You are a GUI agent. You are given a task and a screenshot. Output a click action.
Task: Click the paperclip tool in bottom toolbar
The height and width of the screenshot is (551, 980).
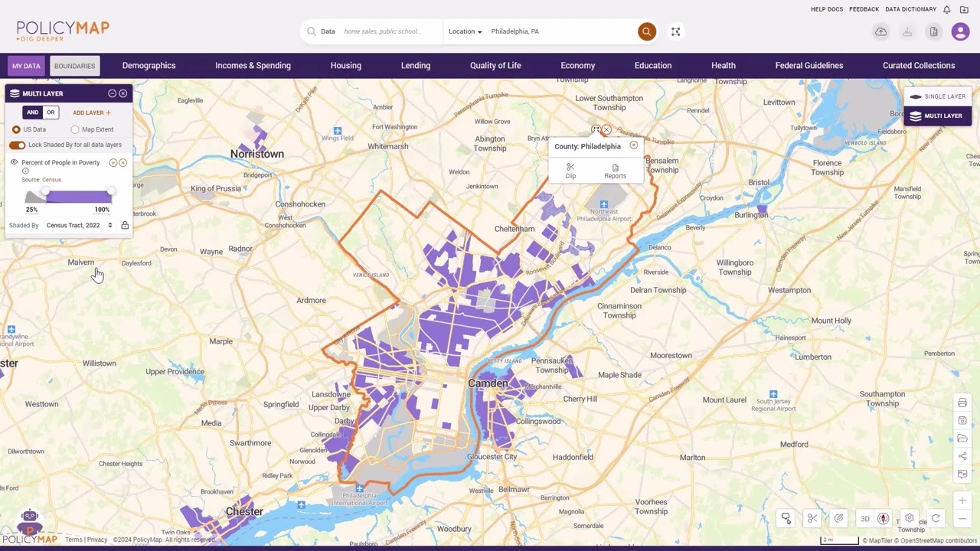coord(838,518)
